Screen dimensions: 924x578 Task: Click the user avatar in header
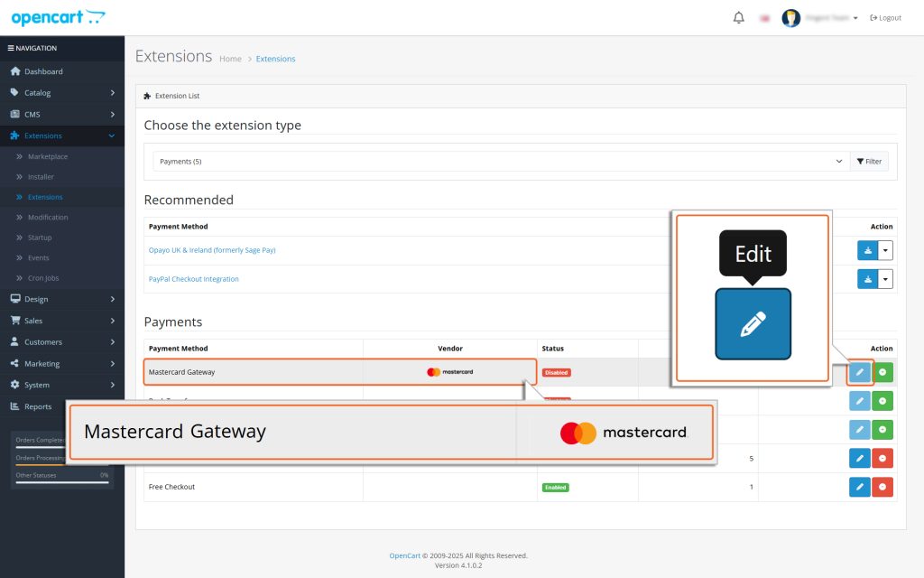790,18
